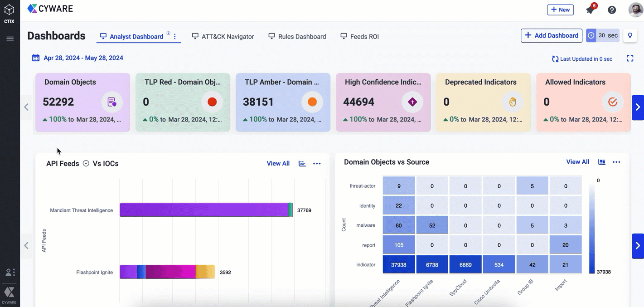Click the Mandiant Threat Intelligence purple bar
This screenshot has width=644, height=307.
pyautogui.click(x=204, y=210)
